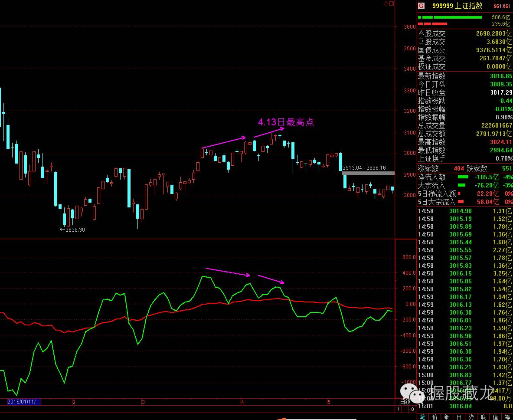Click the XG1 indicator label
The image size is (513, 420).
506,6
